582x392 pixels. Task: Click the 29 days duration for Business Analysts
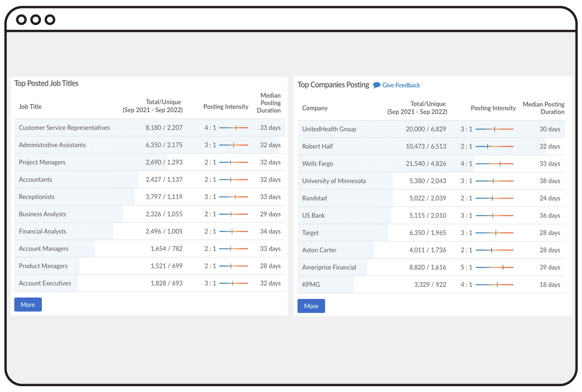tap(270, 214)
